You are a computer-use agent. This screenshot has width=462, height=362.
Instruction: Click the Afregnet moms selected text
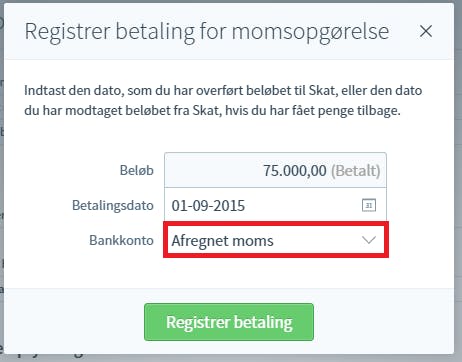(x=222, y=241)
